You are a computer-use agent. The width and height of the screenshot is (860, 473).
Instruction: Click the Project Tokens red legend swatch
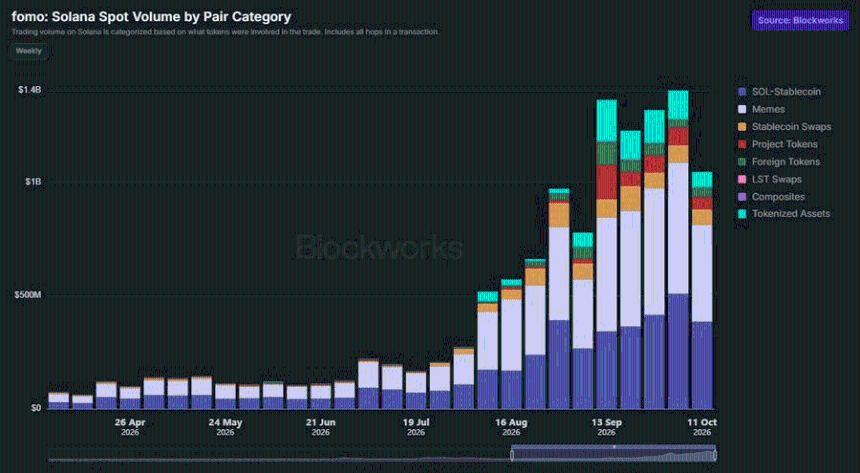click(x=742, y=145)
